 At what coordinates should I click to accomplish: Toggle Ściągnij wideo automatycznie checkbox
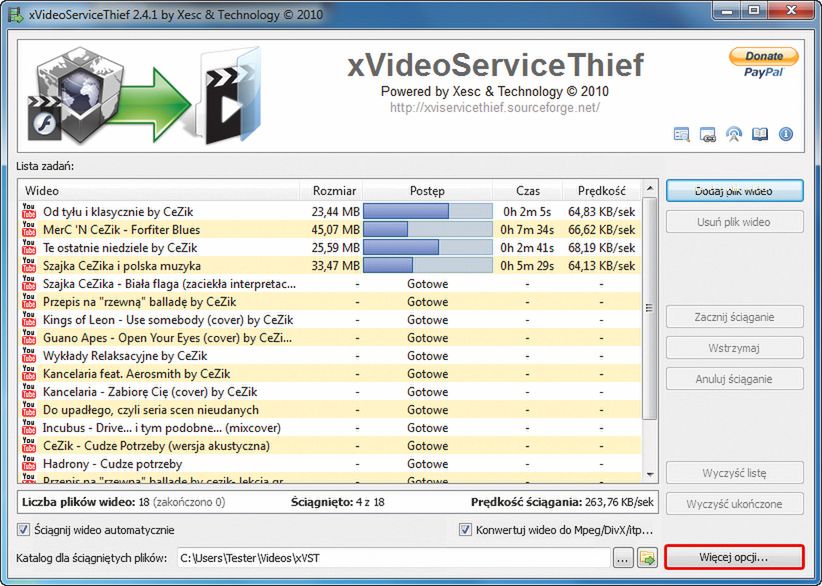(24, 529)
